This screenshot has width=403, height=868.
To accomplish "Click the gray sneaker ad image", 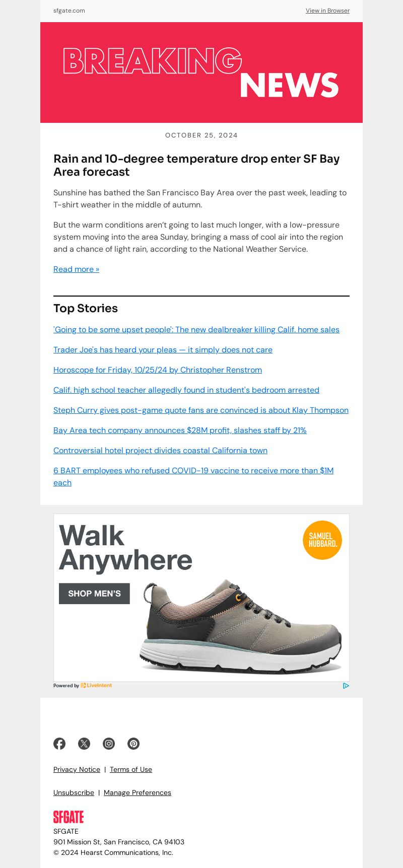I will 240,627.
